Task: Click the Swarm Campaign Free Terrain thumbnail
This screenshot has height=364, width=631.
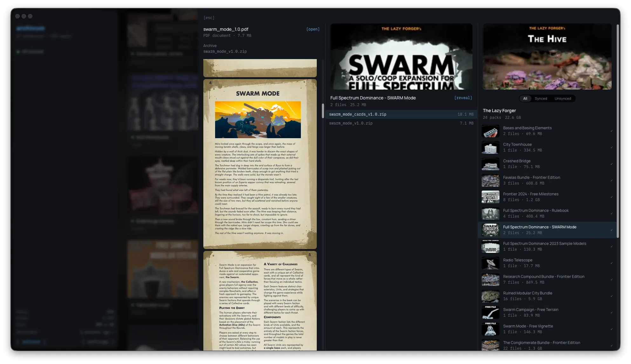Action: 490,313
